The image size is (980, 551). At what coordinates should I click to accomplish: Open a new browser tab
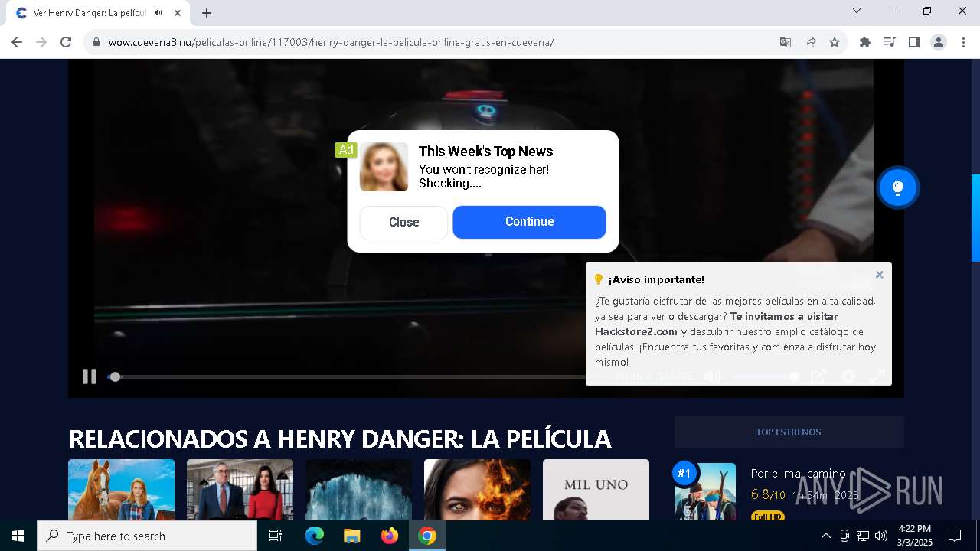pos(207,13)
